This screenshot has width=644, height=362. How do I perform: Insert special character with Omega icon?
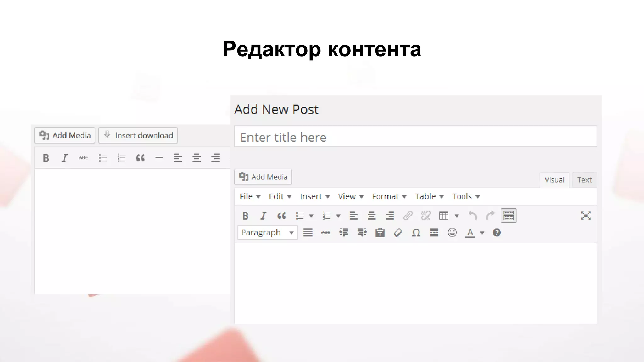(416, 233)
